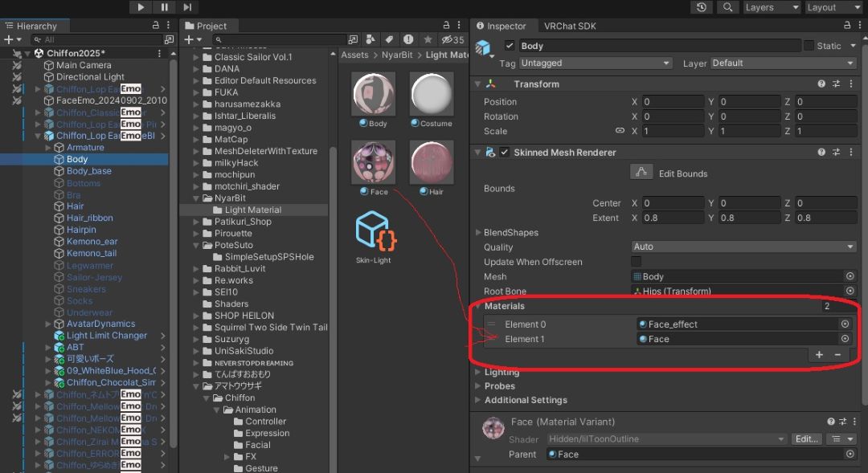Enable Update When Offscreen

click(636, 261)
